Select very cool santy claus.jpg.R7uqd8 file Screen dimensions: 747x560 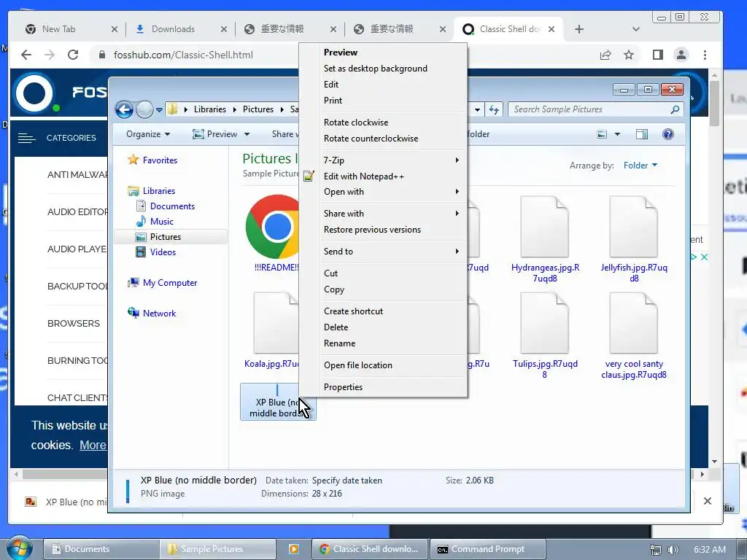634,335
